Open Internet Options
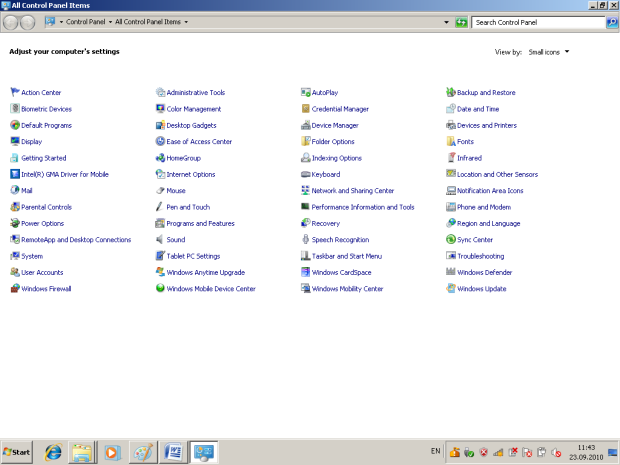620x465 pixels. coord(191,174)
